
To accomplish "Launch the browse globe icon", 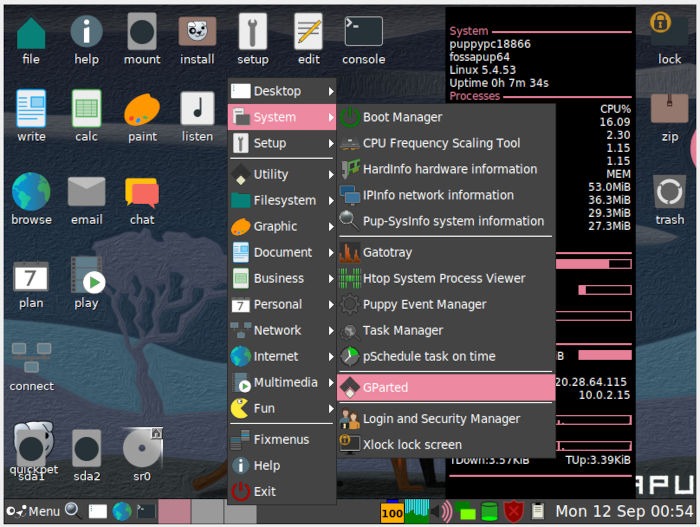I will (x=31, y=192).
